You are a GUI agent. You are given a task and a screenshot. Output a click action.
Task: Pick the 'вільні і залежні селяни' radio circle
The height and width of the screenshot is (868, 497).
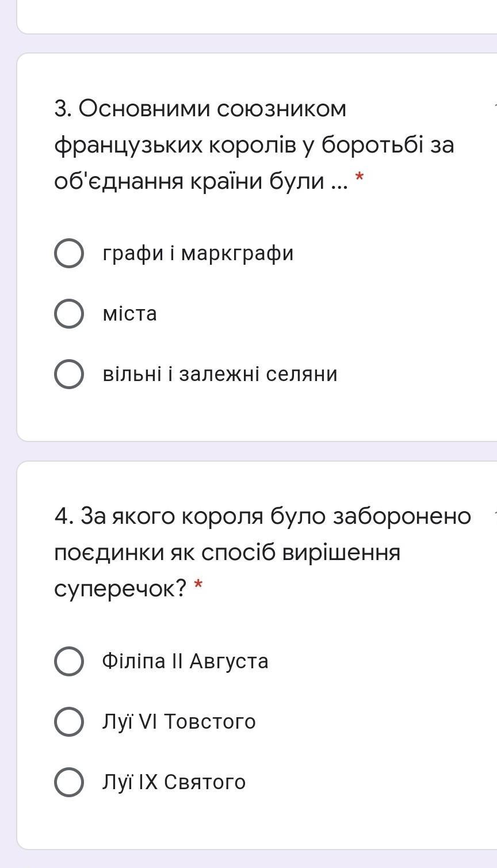coord(69,374)
